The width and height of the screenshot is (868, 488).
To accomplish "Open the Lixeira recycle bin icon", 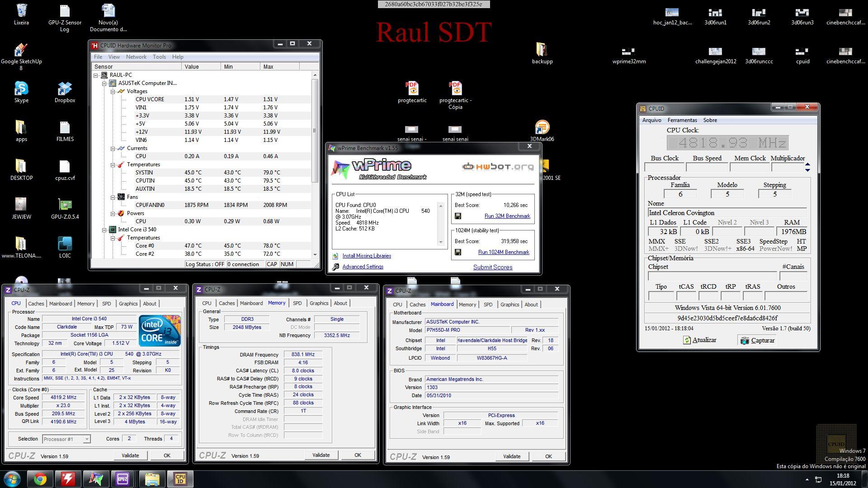I will pos(21,14).
